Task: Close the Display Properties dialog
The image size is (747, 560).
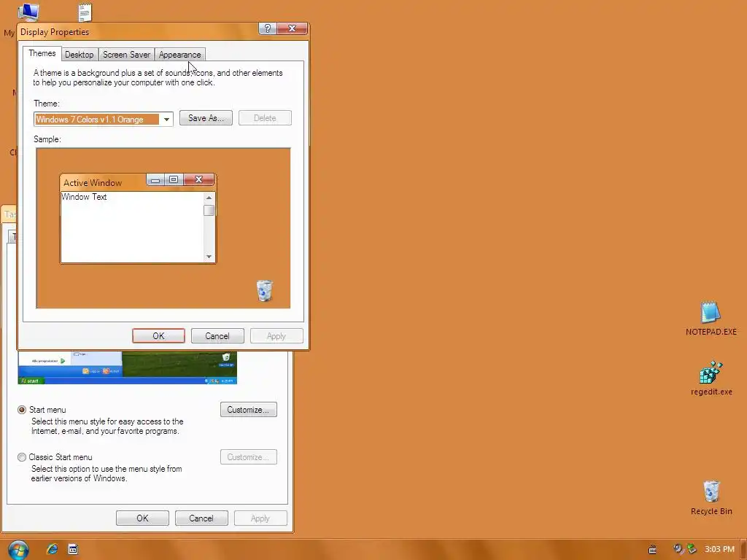Action: pyautogui.click(x=292, y=28)
